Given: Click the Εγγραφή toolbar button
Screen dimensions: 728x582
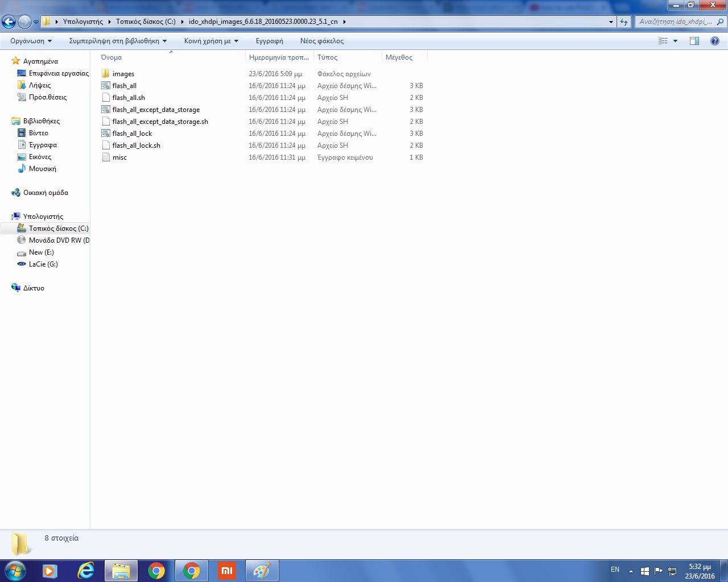Looking at the screenshot, I should point(269,41).
